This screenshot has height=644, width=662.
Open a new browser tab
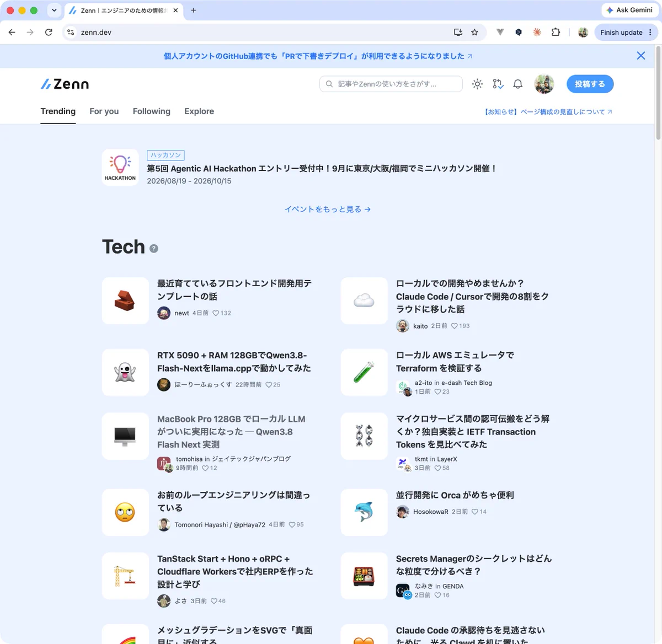[x=193, y=10]
